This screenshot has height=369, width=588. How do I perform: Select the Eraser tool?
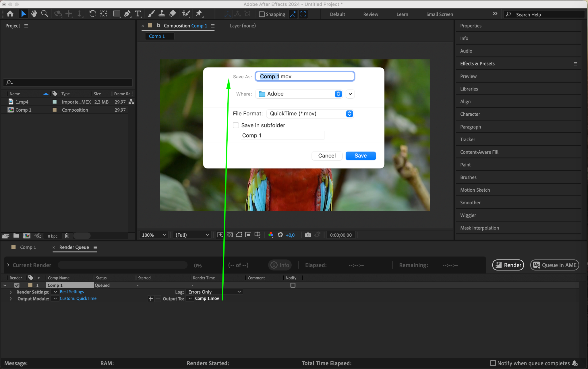coord(173,14)
